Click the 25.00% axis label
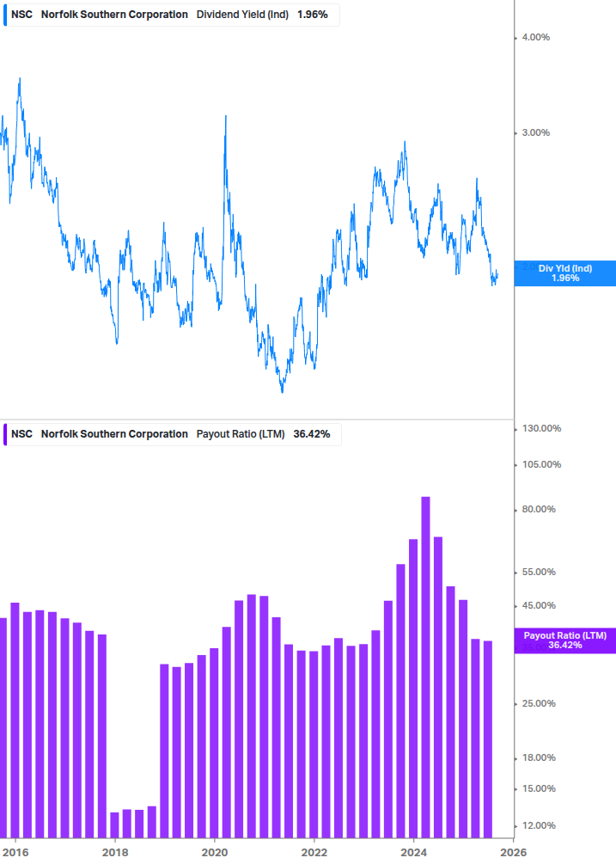This screenshot has height=864, width=616. [539, 703]
